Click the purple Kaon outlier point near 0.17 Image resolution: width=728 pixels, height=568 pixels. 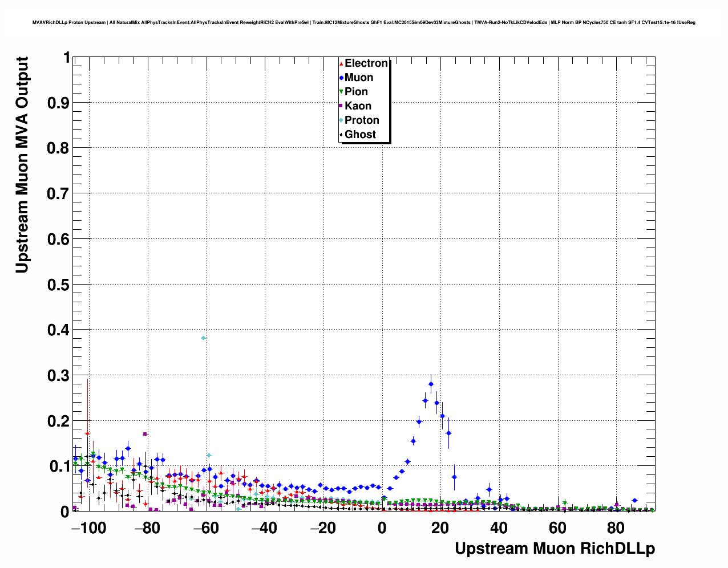click(x=145, y=434)
